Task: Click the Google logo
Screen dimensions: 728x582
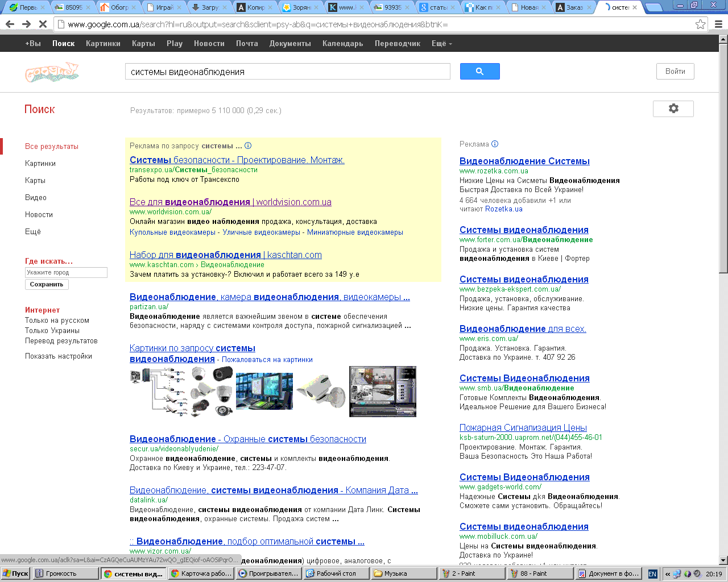Action: click(52, 72)
